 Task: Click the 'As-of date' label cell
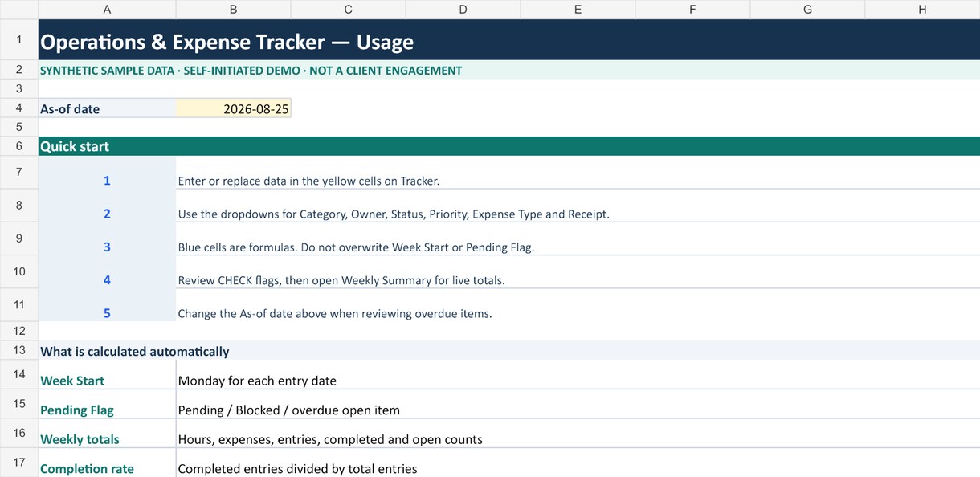(x=107, y=108)
